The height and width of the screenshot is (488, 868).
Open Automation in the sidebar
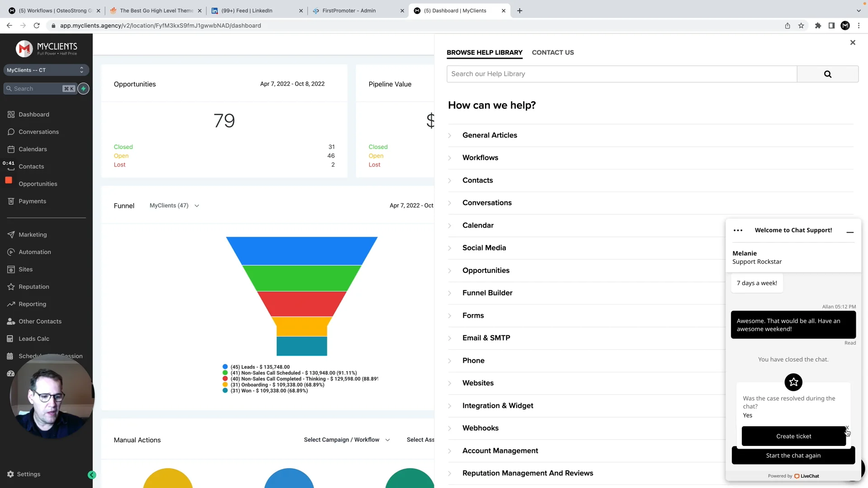click(34, 252)
